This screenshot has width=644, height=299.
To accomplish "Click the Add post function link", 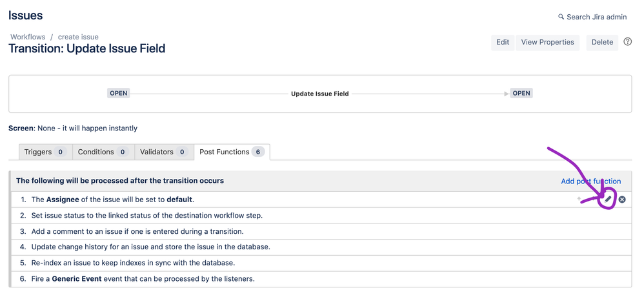I will [590, 181].
